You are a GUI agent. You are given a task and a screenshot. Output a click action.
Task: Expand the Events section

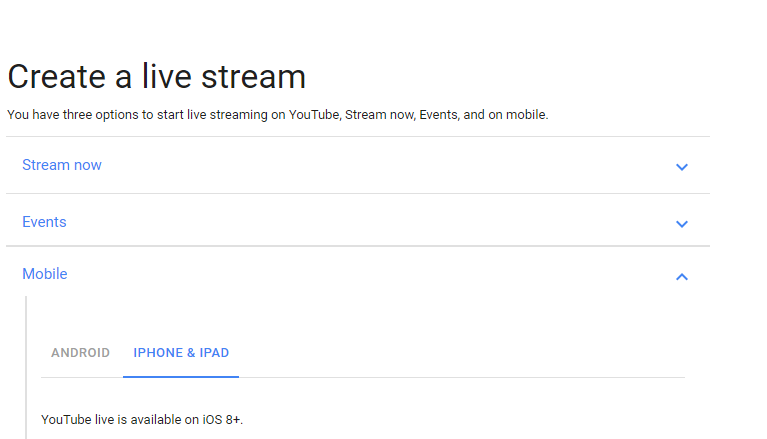point(44,222)
